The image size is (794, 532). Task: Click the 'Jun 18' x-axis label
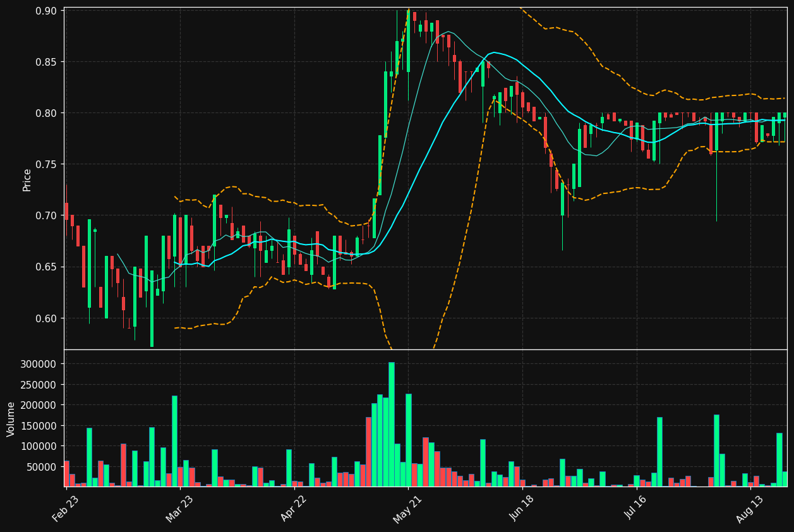(x=522, y=508)
